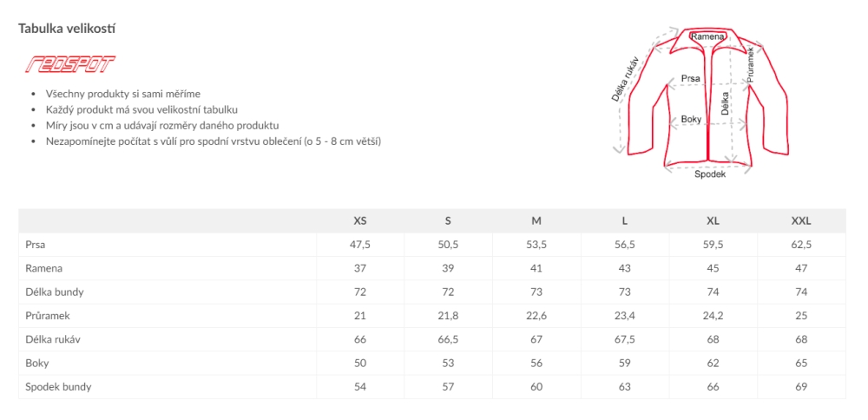
Task: Click the Tabulka velikostí heading
Action: tap(68, 29)
